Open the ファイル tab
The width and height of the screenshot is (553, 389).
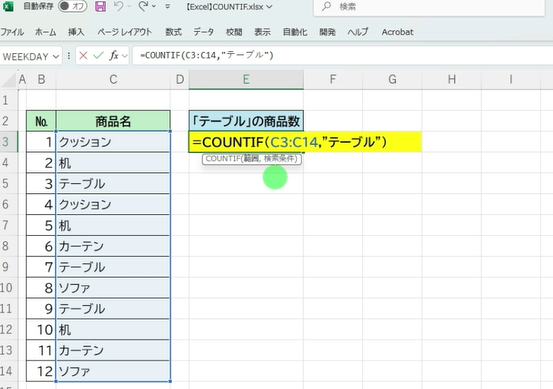[x=12, y=32]
